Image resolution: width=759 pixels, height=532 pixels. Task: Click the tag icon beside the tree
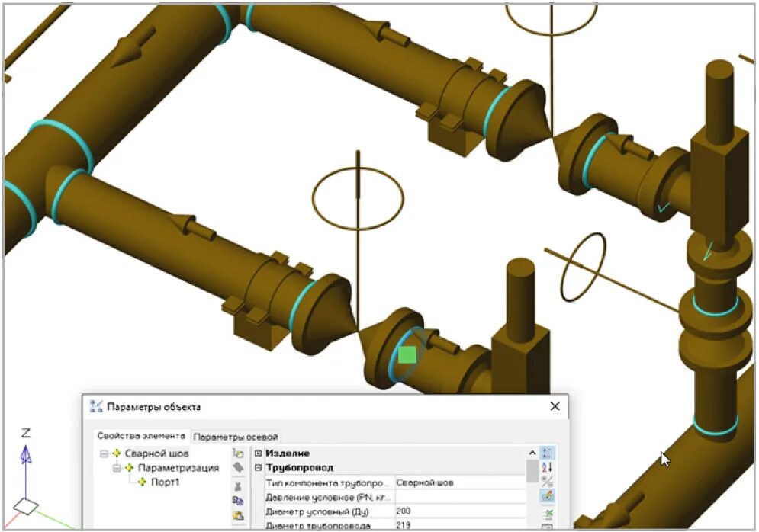[x=238, y=467]
